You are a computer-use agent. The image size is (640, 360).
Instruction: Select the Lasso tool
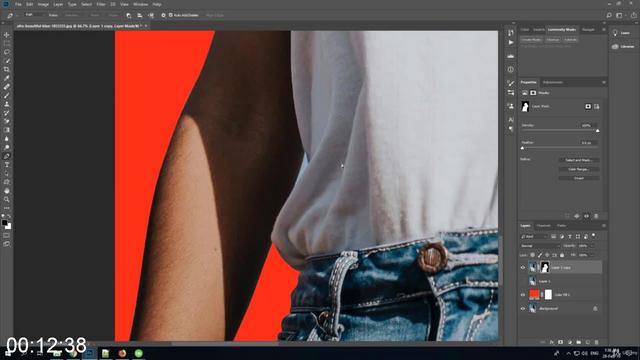tap(7, 52)
